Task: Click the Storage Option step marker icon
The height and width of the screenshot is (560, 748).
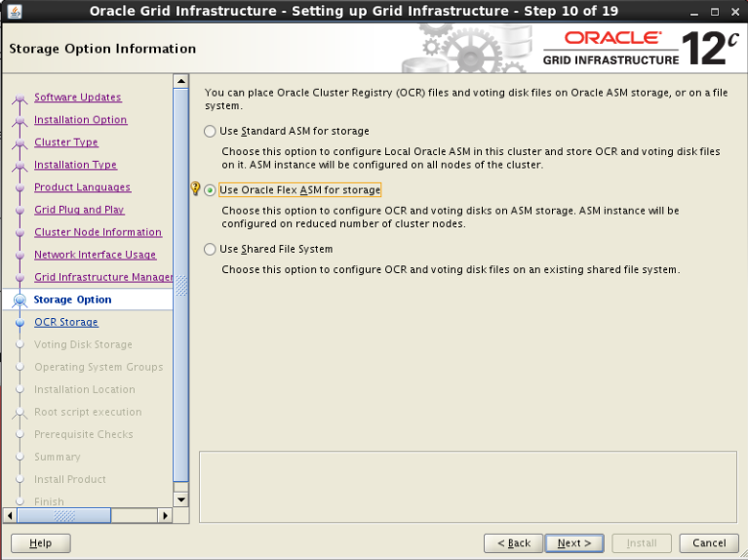Action: click(x=20, y=300)
